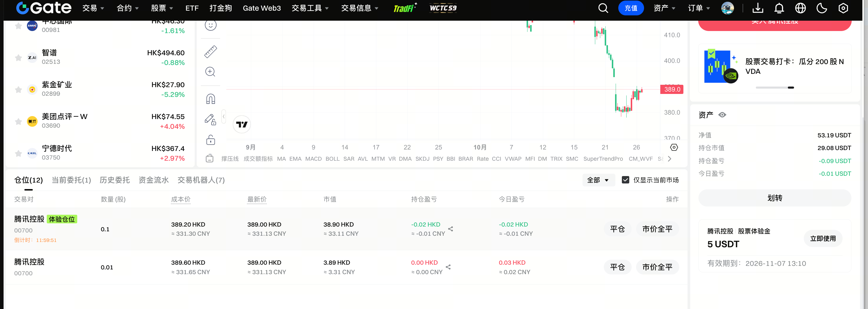
Task: Click the unlock padlock chart tool
Action: click(x=211, y=140)
